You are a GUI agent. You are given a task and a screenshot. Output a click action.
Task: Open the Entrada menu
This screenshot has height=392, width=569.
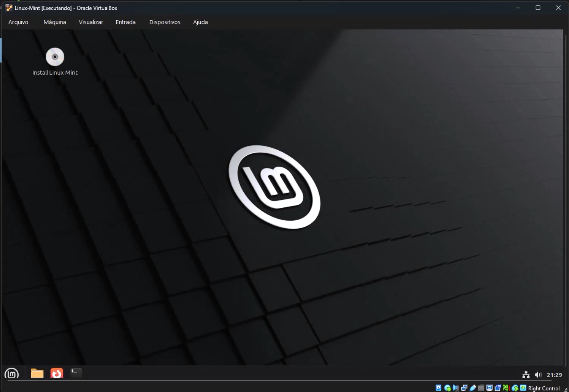126,22
